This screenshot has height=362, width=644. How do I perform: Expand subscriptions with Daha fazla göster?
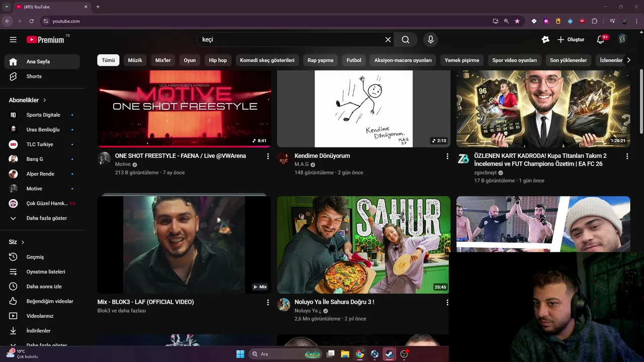coord(42,218)
